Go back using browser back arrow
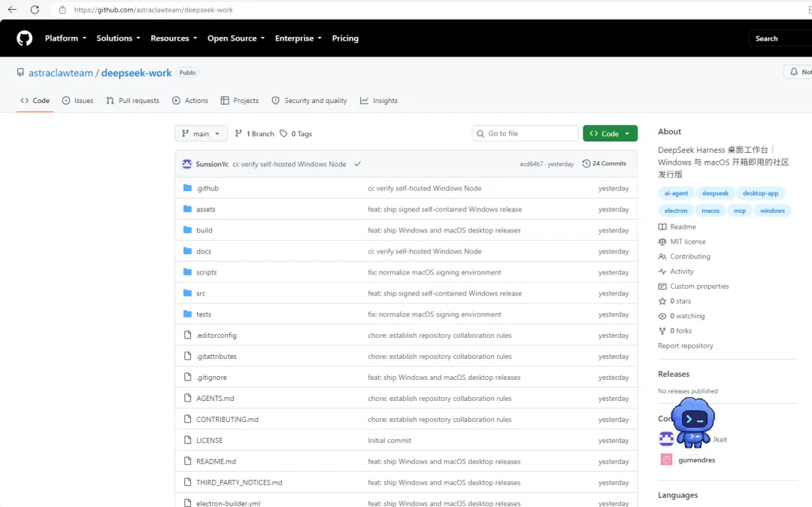 tap(12, 10)
